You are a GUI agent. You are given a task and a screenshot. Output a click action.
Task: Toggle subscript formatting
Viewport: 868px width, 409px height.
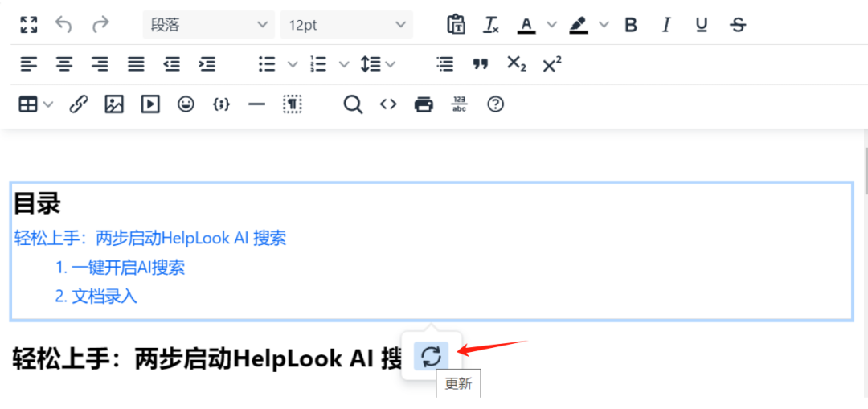coord(517,64)
